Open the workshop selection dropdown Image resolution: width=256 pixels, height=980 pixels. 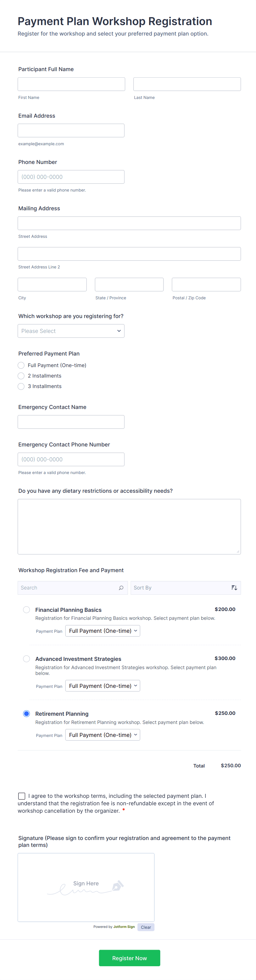71,331
